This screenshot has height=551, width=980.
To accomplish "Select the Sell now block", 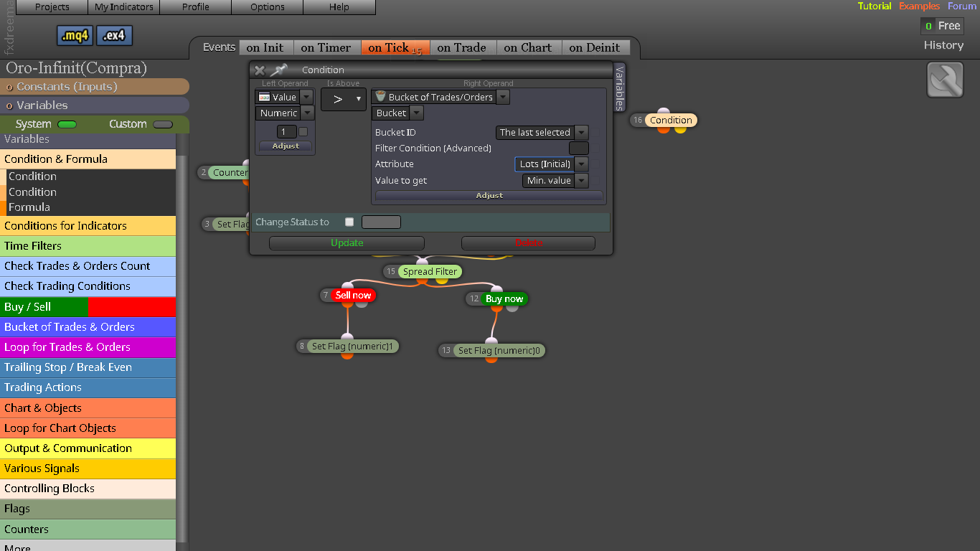I will click(x=353, y=295).
